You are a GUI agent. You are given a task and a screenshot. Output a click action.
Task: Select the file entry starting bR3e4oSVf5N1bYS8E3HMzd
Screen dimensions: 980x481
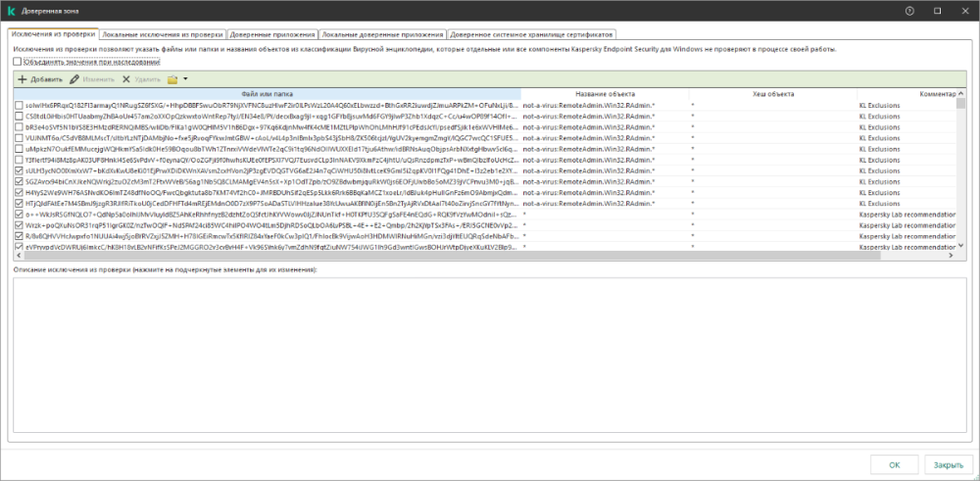271,127
